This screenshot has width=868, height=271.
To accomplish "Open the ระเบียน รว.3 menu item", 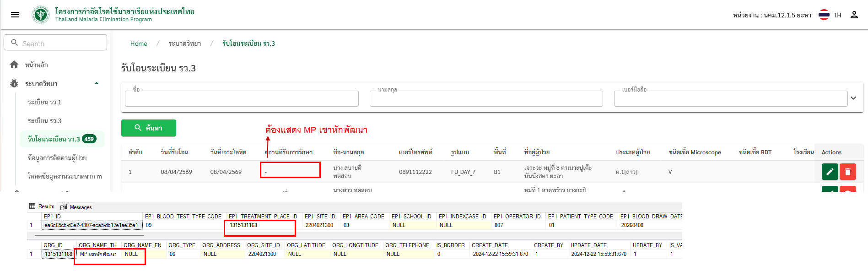I will click(44, 121).
